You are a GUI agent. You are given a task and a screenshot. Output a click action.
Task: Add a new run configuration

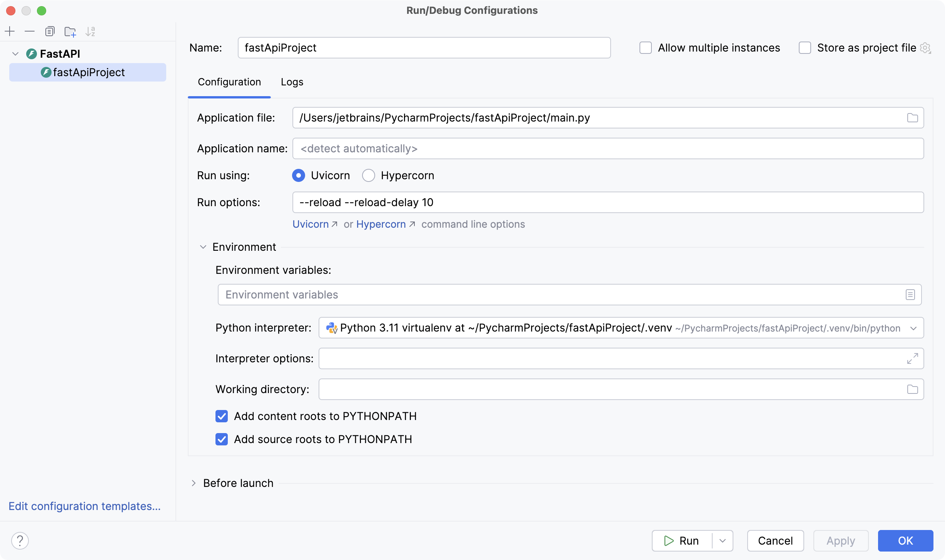(10, 31)
